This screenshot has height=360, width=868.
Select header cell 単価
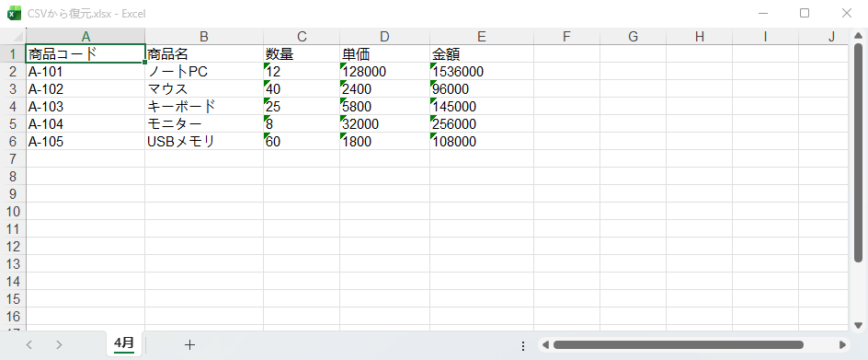click(x=384, y=53)
